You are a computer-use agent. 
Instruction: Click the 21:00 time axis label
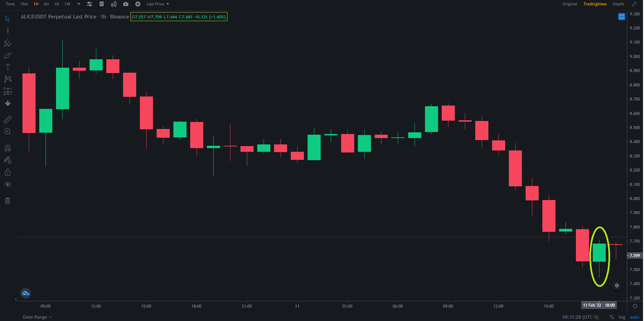[247, 306]
